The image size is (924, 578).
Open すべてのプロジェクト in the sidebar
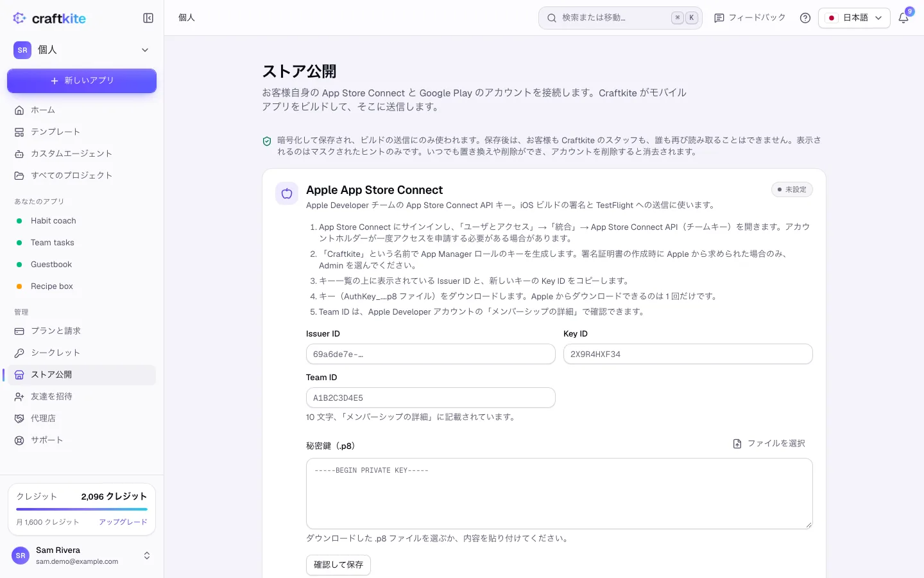tap(82, 175)
